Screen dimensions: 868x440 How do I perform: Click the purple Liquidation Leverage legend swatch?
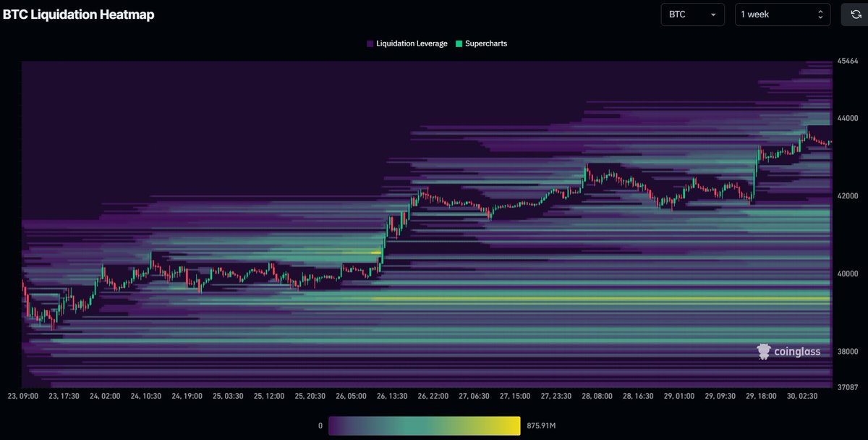pos(370,43)
